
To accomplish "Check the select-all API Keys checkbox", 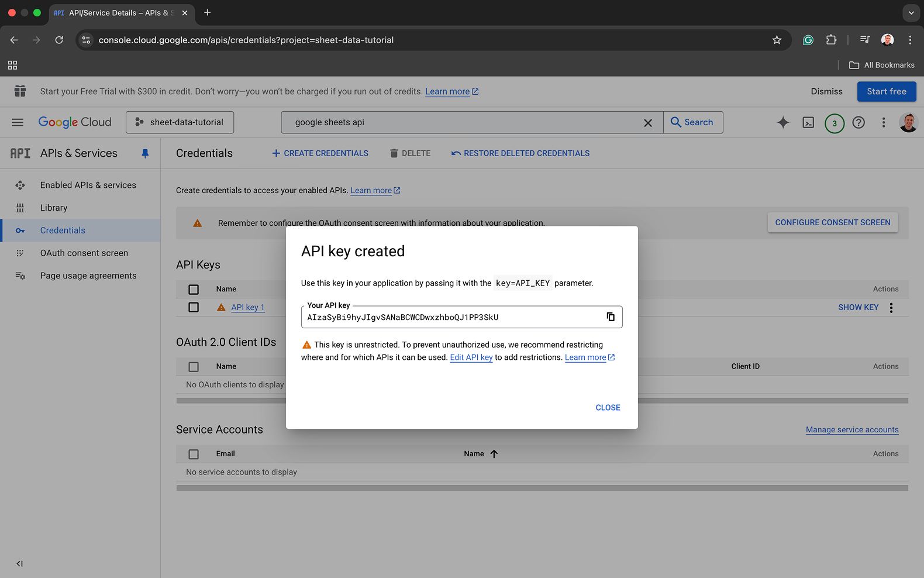I will tap(194, 290).
